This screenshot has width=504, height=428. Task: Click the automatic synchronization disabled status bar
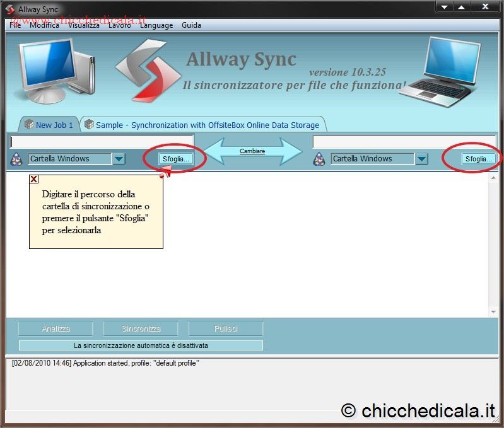pyautogui.click(x=141, y=345)
